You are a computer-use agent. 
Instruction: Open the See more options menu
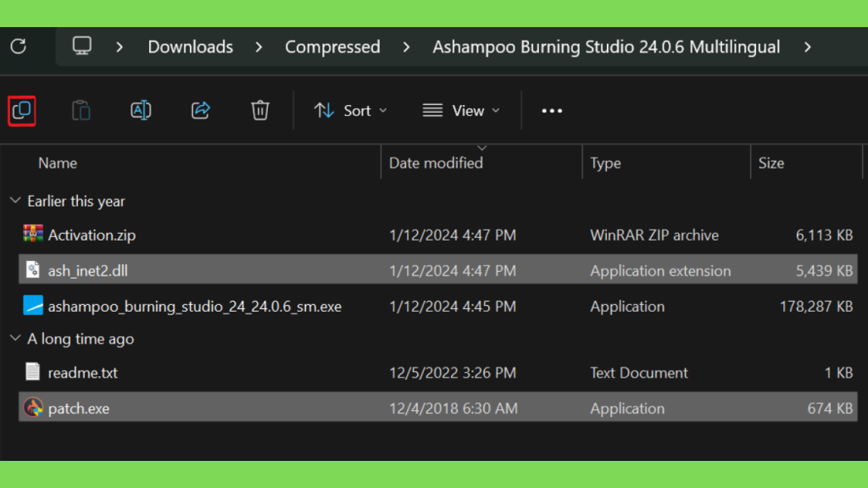(x=552, y=111)
